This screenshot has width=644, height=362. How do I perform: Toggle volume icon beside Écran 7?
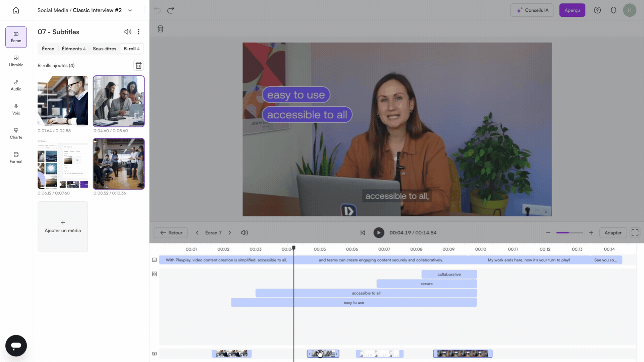click(245, 233)
